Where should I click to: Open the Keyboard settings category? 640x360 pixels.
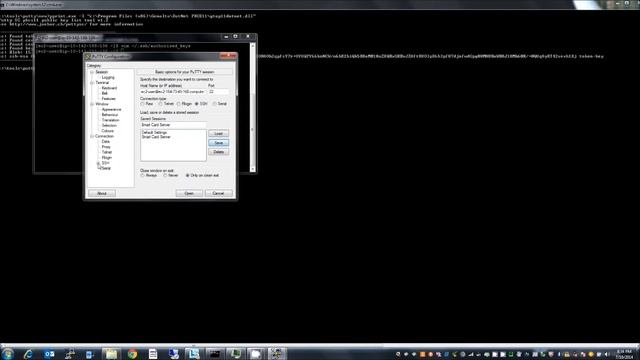[109, 88]
